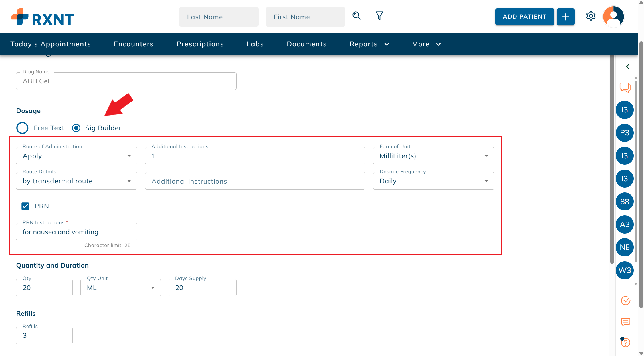
Task: Expand the Reports menu
Action: click(369, 44)
